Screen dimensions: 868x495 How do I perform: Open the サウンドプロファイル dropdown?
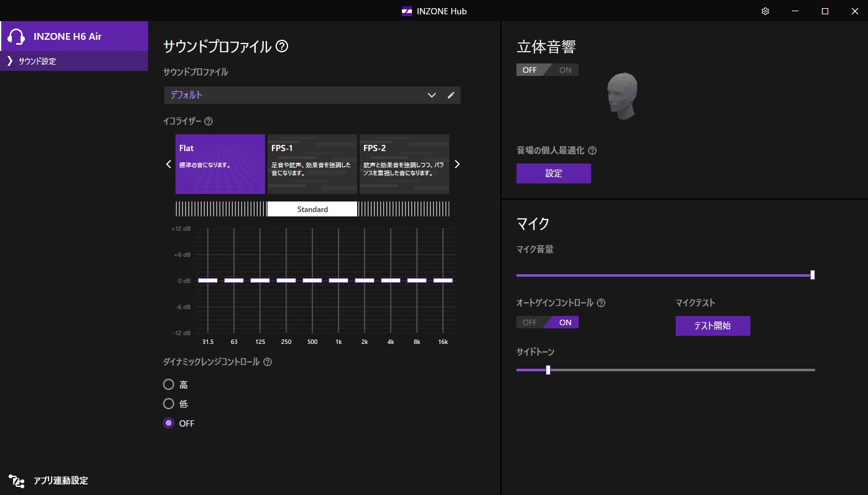tap(431, 95)
